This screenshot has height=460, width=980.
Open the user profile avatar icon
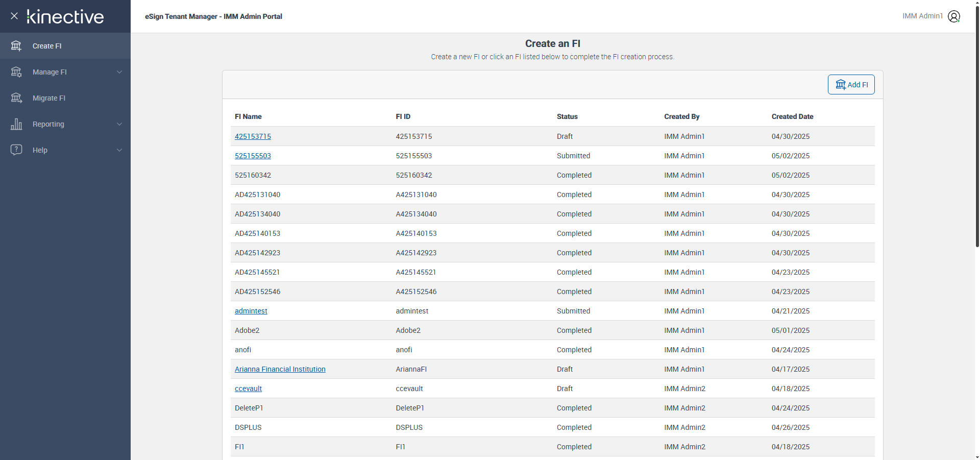(x=953, y=16)
